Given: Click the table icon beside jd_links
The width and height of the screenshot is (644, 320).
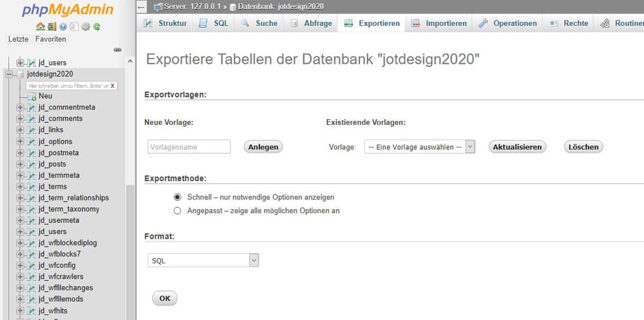Looking at the screenshot, I should click(32, 130).
